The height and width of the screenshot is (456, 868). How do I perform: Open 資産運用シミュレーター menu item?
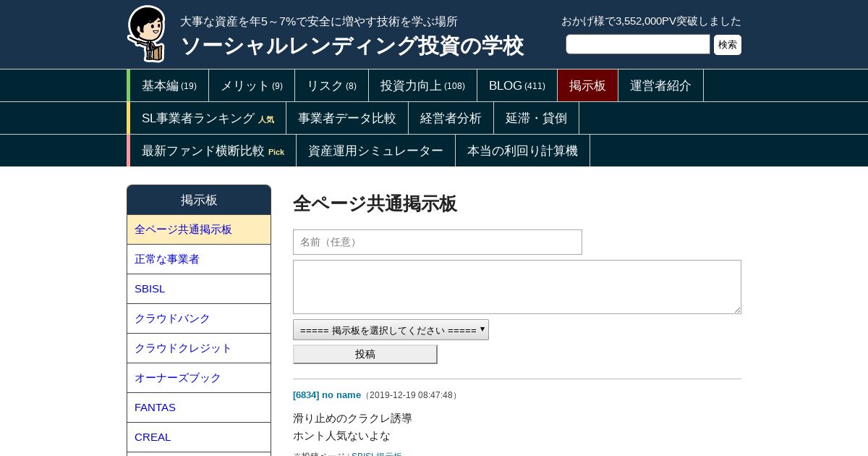point(376,151)
